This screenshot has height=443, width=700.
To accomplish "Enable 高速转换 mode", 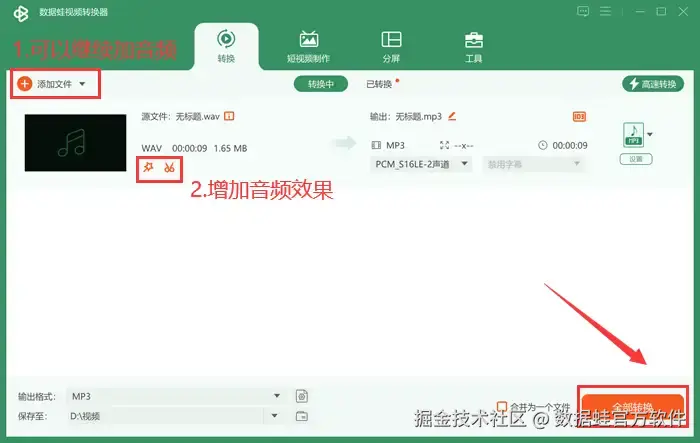I will pos(653,84).
